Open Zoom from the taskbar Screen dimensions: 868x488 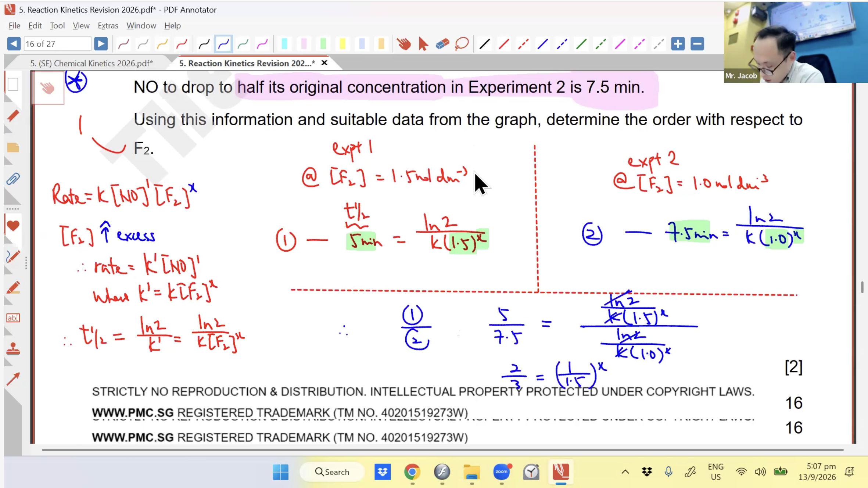pyautogui.click(x=502, y=472)
